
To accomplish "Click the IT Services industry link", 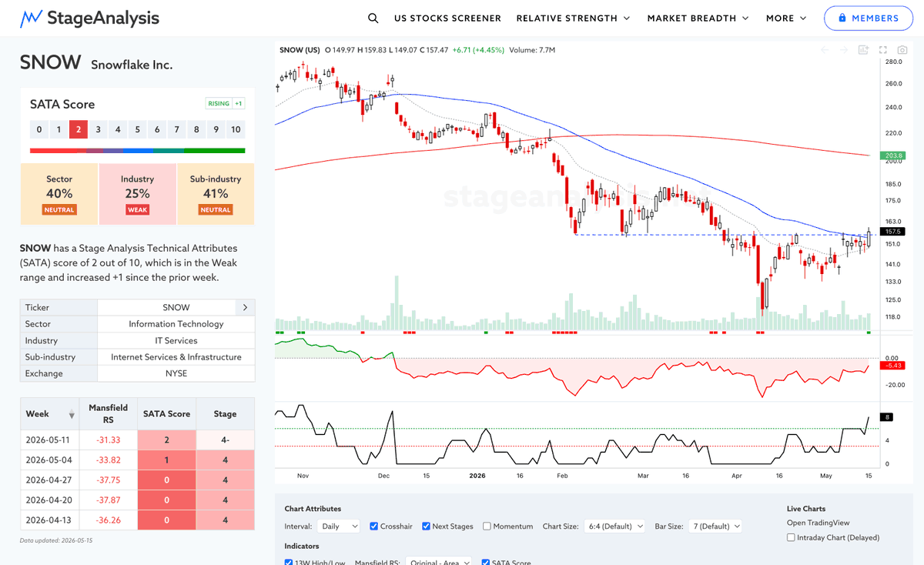I will [176, 340].
